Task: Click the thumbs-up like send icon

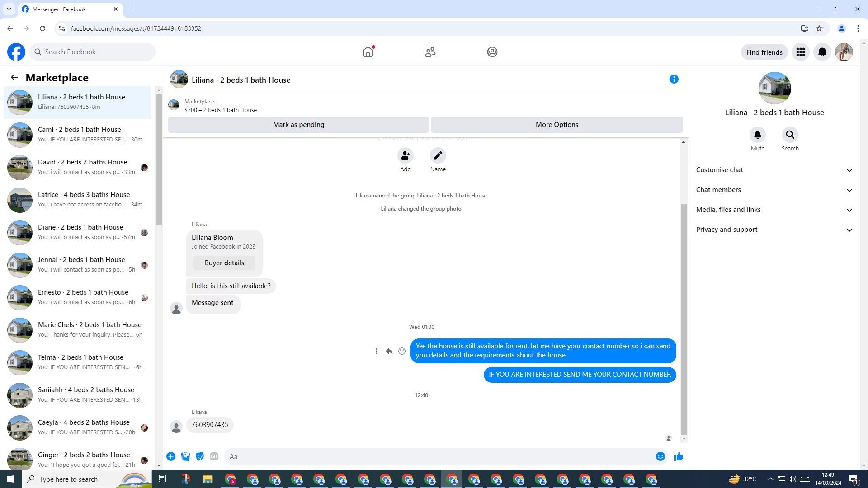Action: pyautogui.click(x=678, y=457)
